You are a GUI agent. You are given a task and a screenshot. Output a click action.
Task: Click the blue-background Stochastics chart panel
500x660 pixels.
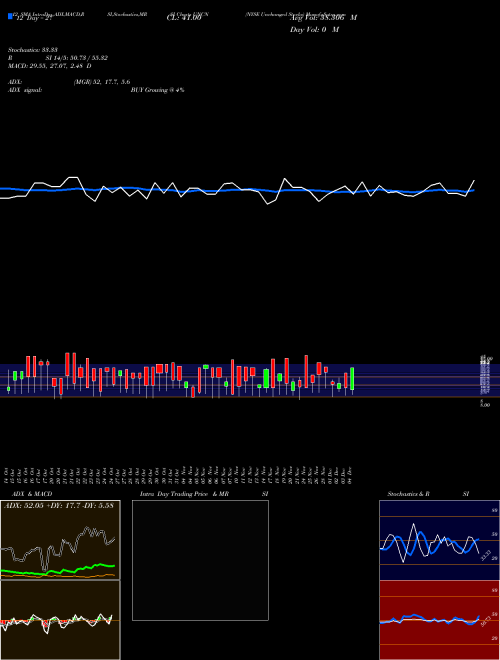tap(439, 540)
